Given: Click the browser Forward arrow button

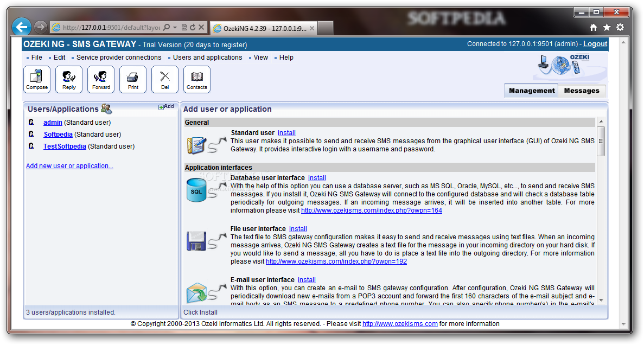Looking at the screenshot, I should point(40,28).
